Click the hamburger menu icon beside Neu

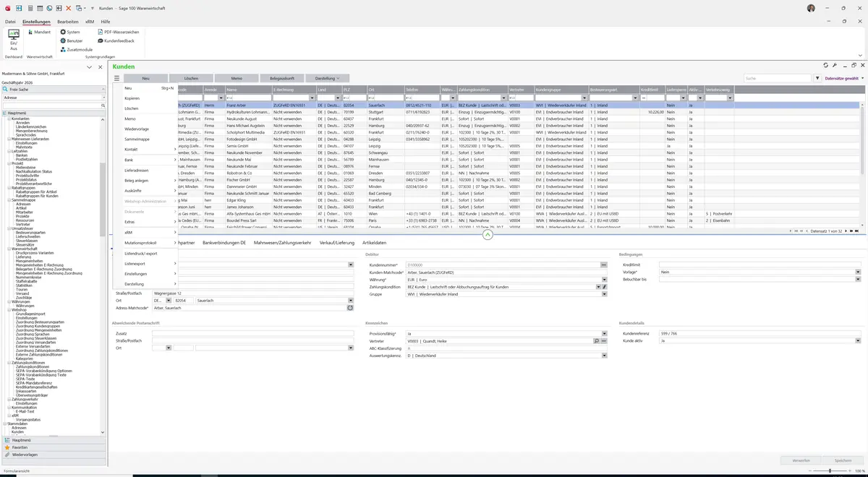click(x=116, y=78)
